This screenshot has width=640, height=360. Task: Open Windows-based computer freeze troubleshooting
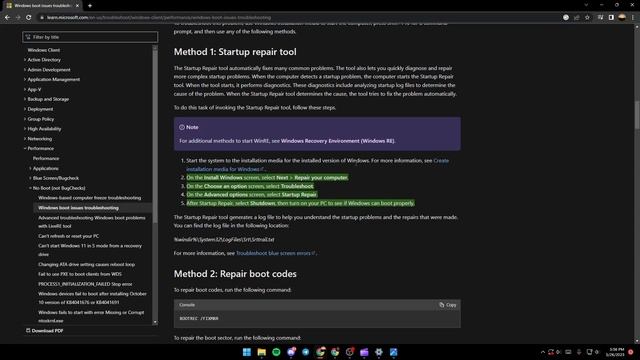[x=89, y=198]
